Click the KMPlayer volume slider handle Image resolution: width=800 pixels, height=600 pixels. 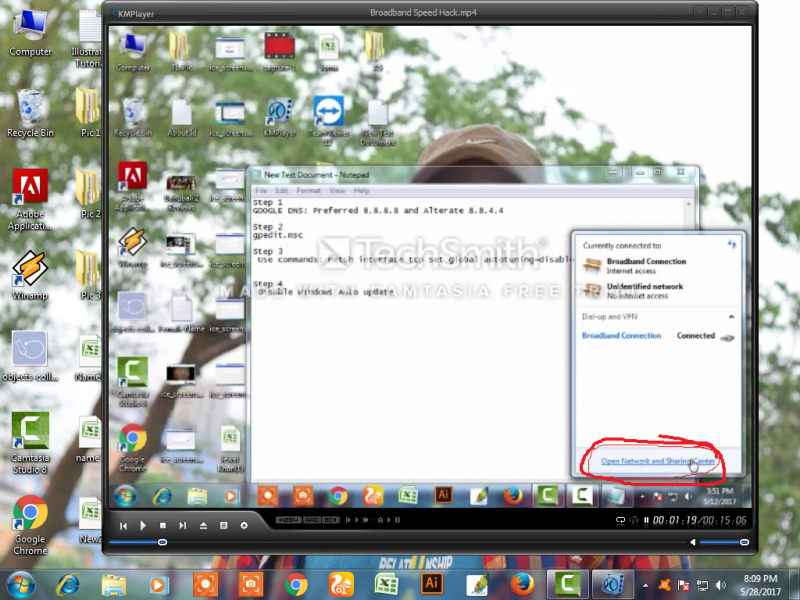(744, 542)
